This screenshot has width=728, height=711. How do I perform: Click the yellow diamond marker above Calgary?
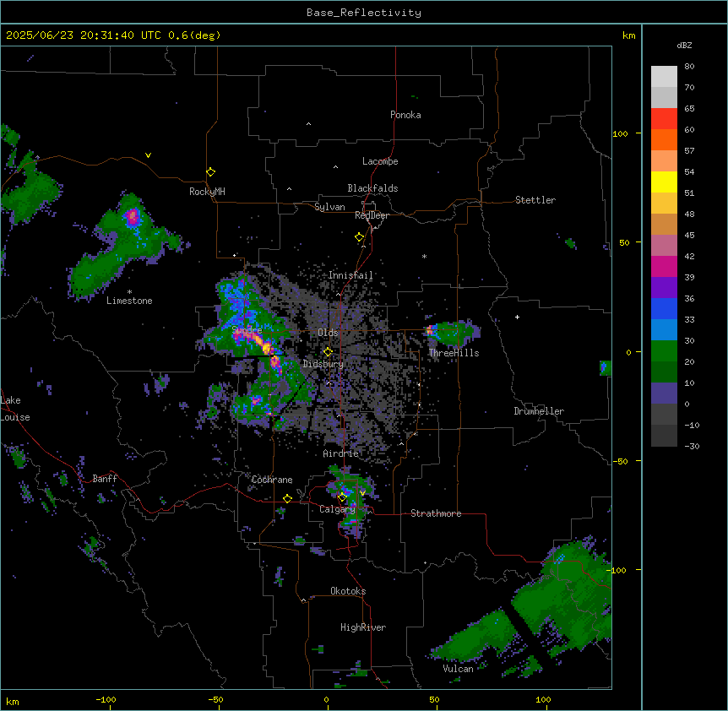pyautogui.click(x=342, y=497)
